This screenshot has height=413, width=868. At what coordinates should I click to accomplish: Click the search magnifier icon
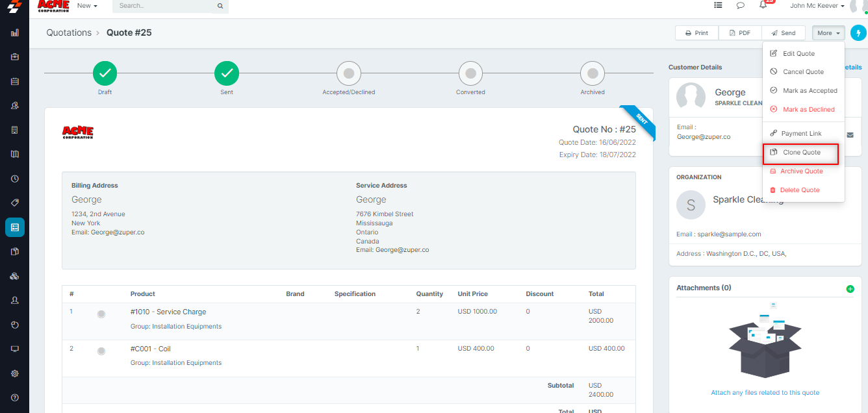tap(220, 6)
